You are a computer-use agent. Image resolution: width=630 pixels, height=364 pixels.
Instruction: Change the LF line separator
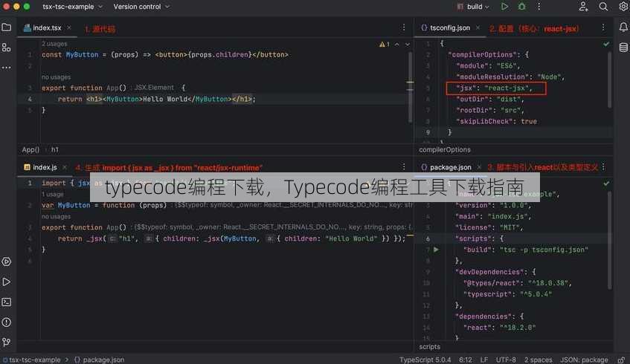[x=483, y=360]
